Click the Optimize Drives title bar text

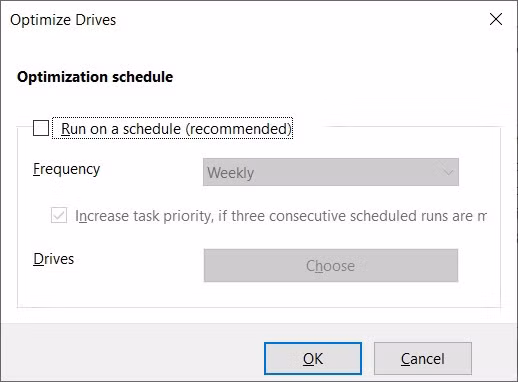coord(63,20)
